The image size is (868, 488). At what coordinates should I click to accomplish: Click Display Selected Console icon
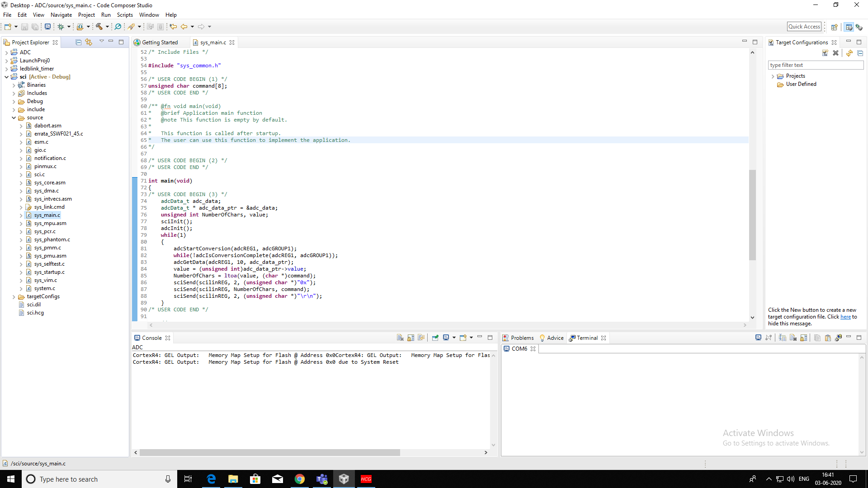click(446, 338)
